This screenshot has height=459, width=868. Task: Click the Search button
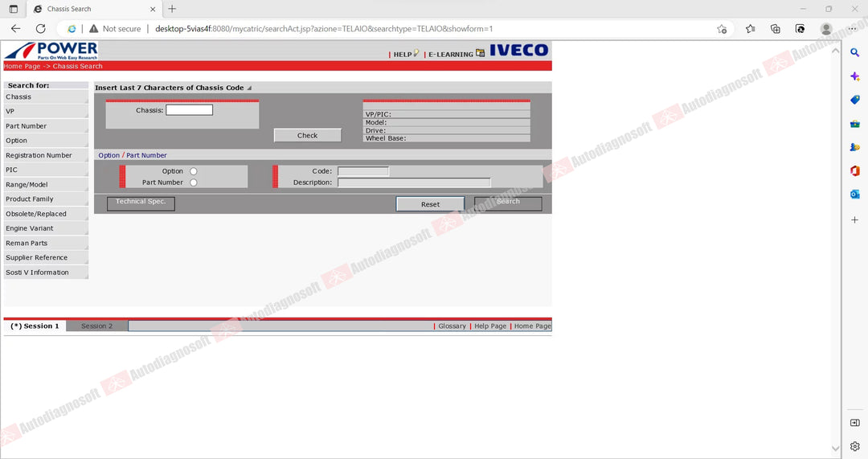click(508, 203)
